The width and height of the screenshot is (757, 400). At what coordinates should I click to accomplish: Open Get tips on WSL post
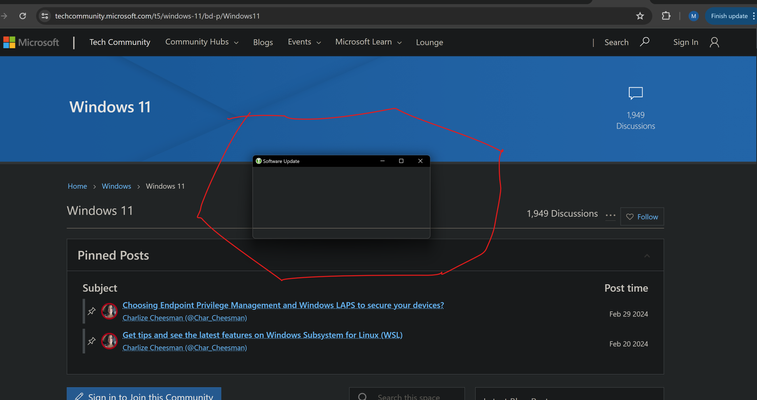263,335
